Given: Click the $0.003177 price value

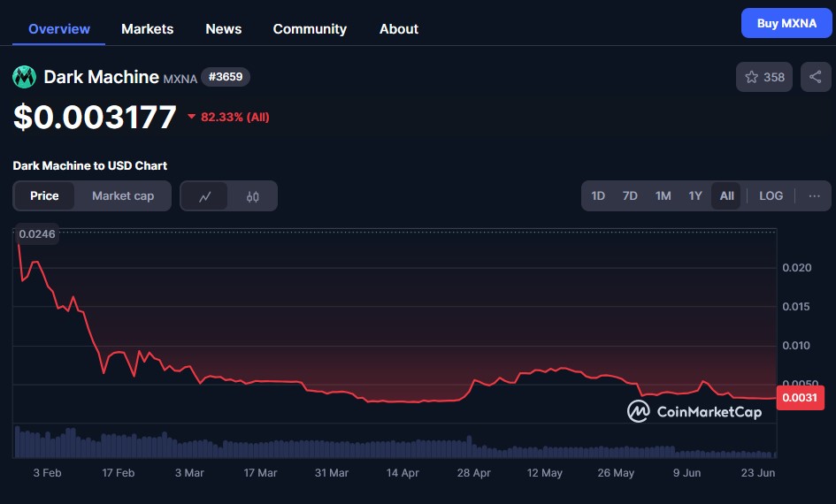Looking at the screenshot, I should (95, 117).
